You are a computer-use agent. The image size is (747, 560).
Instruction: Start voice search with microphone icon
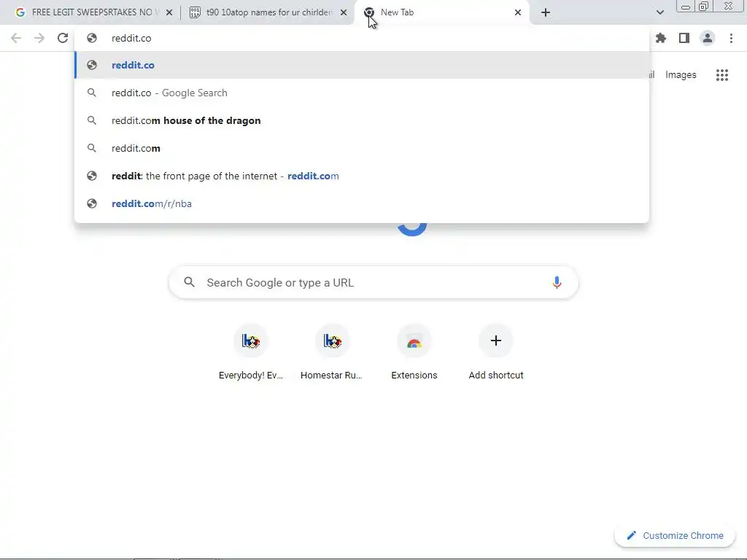557,282
